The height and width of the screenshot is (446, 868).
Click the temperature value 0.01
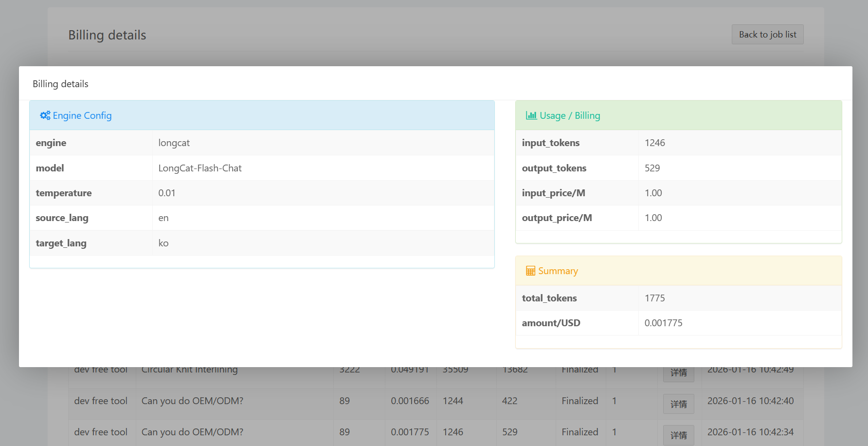[x=167, y=193]
